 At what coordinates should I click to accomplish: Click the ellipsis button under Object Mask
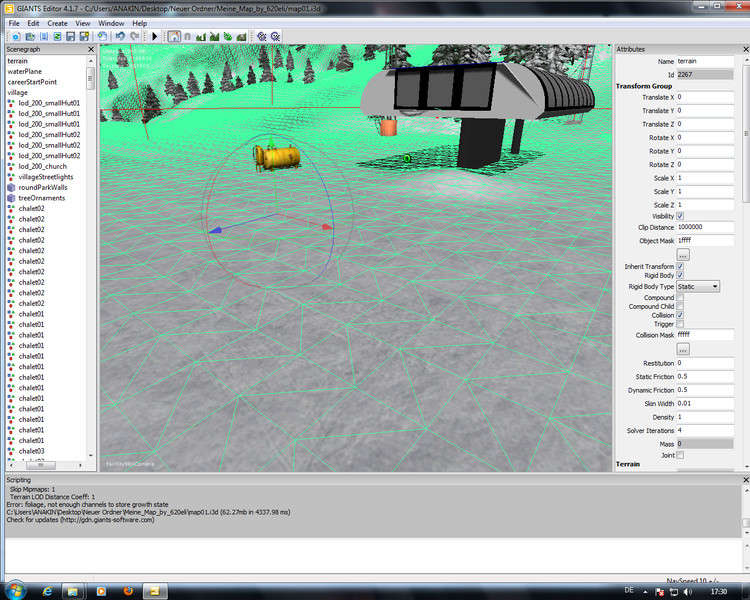pyautogui.click(x=683, y=255)
